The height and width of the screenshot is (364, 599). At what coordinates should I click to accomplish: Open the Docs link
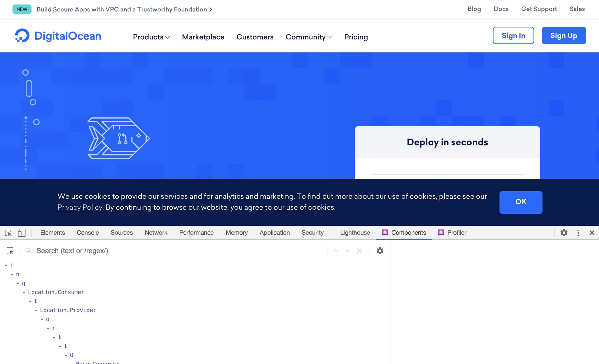click(x=501, y=9)
